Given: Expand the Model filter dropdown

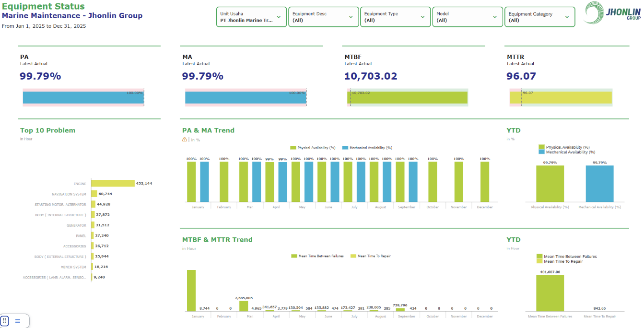Looking at the screenshot, I should tap(468, 17).
